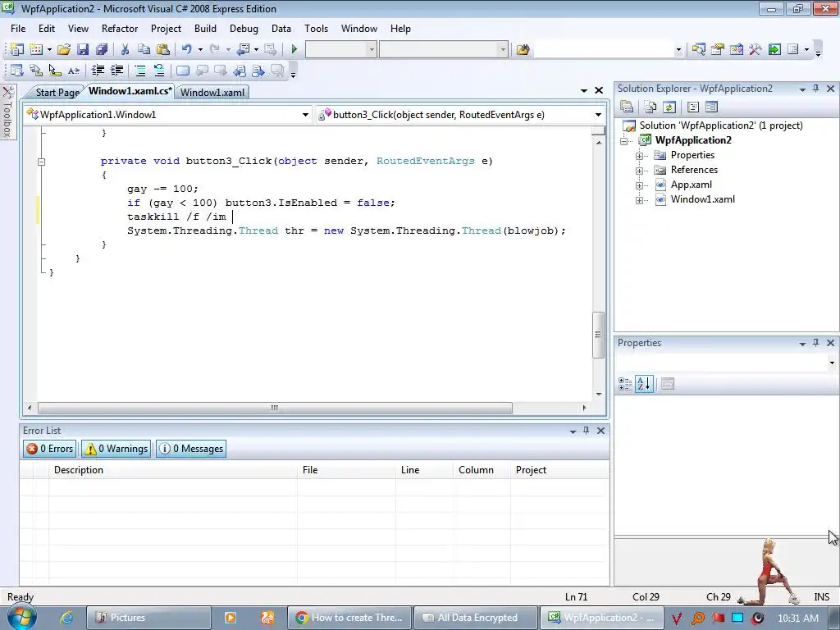This screenshot has width=840, height=630.
Task: Click the Open File folder icon
Action: 64,50
